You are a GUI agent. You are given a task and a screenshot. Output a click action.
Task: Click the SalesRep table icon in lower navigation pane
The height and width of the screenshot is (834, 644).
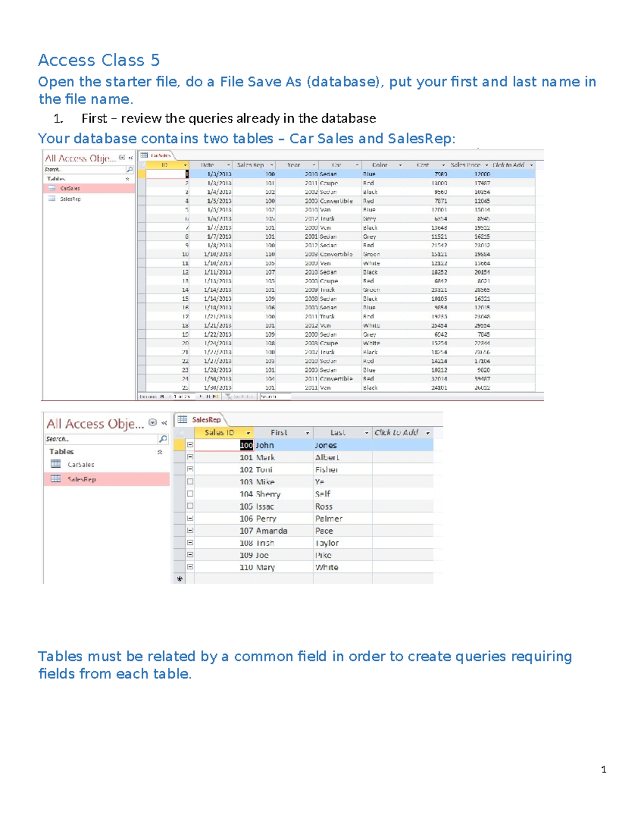coord(55,478)
